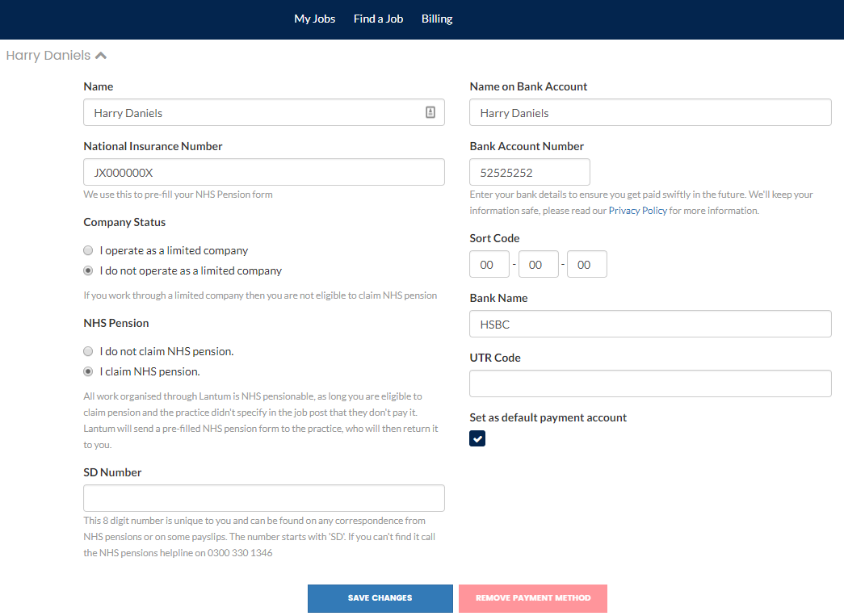Viewport: 844px width, 616px height.
Task: Click the contact card icon in Name field
Action: tap(430, 112)
